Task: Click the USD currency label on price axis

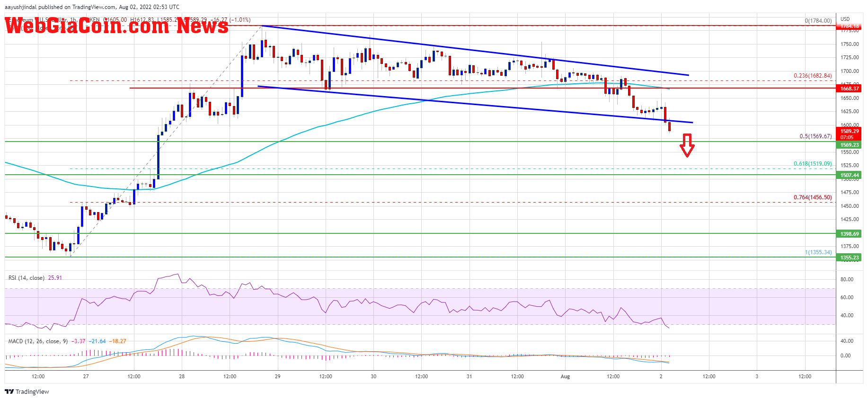Action: pyautogui.click(x=845, y=19)
